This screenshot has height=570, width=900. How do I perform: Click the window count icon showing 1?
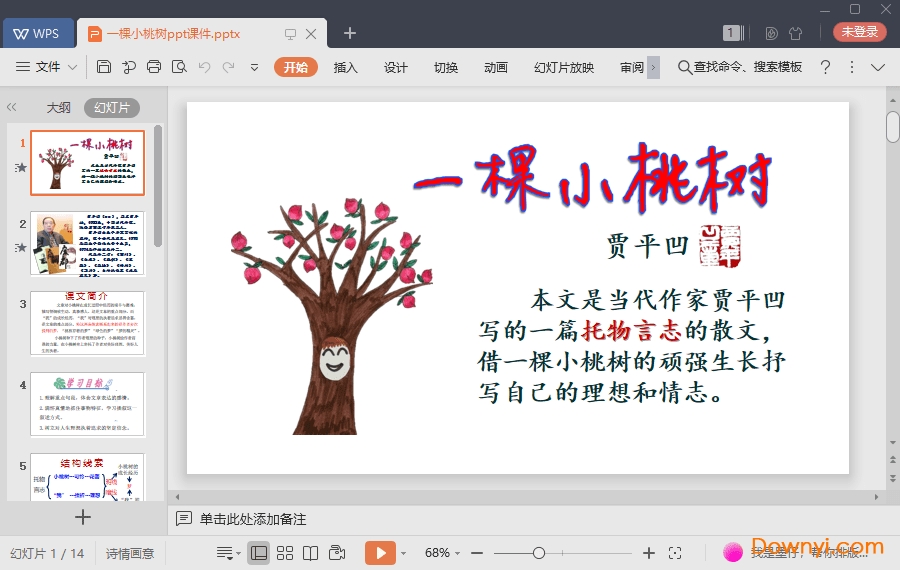(x=733, y=33)
